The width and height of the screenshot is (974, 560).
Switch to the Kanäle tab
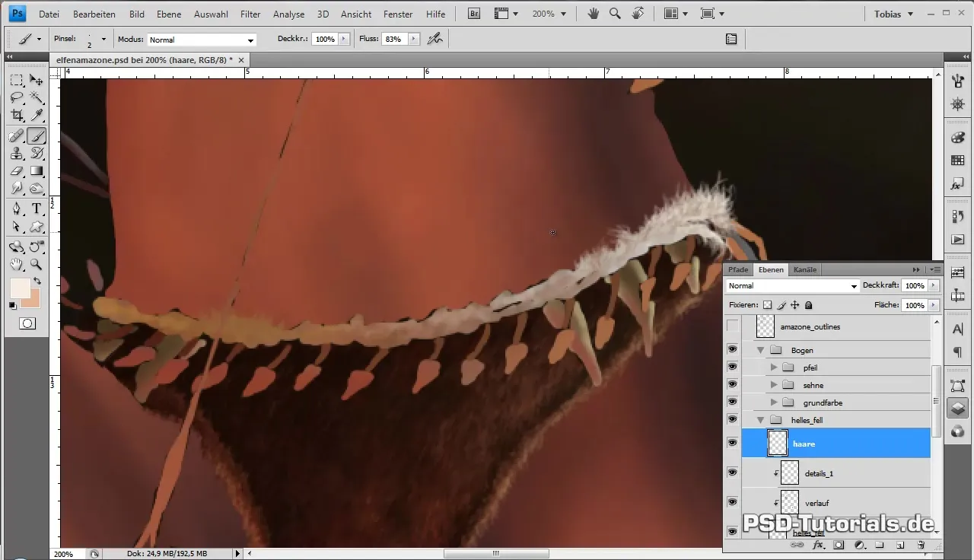point(805,269)
